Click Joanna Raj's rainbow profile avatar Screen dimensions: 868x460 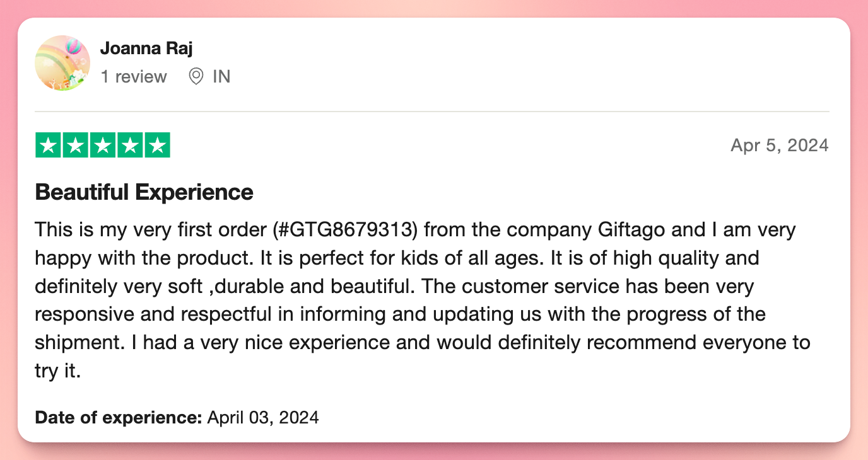62,63
